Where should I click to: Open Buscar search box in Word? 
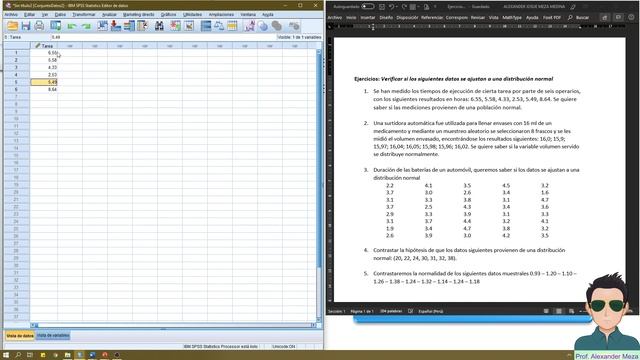(579, 18)
